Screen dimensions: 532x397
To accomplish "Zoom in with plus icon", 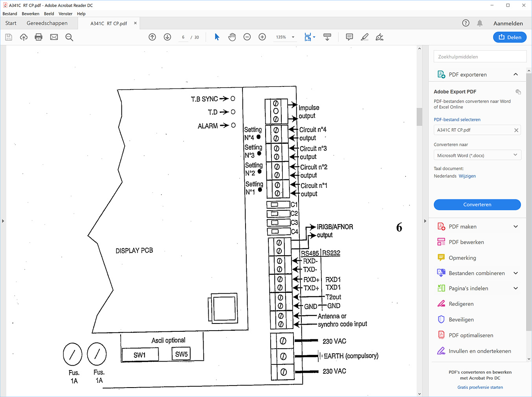I will pyautogui.click(x=262, y=37).
